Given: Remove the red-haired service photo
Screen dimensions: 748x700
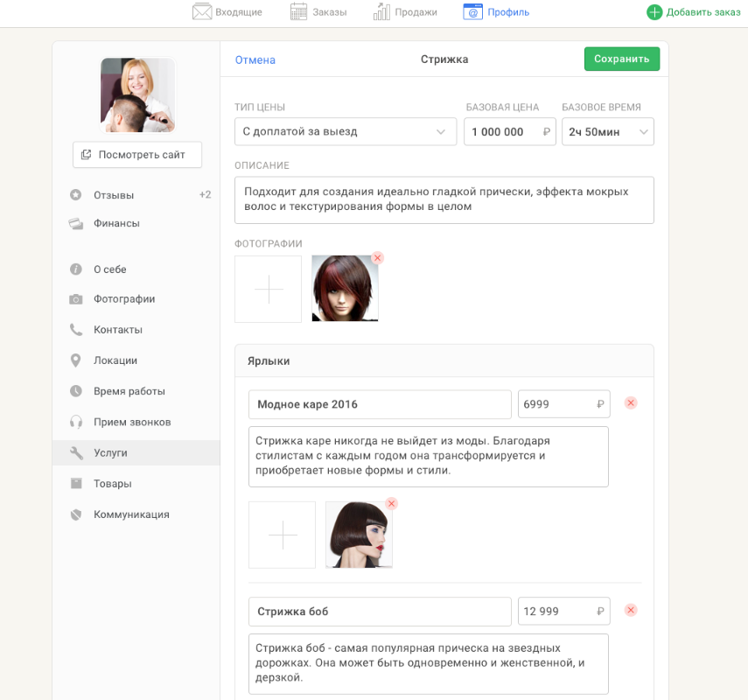Looking at the screenshot, I should (x=377, y=258).
